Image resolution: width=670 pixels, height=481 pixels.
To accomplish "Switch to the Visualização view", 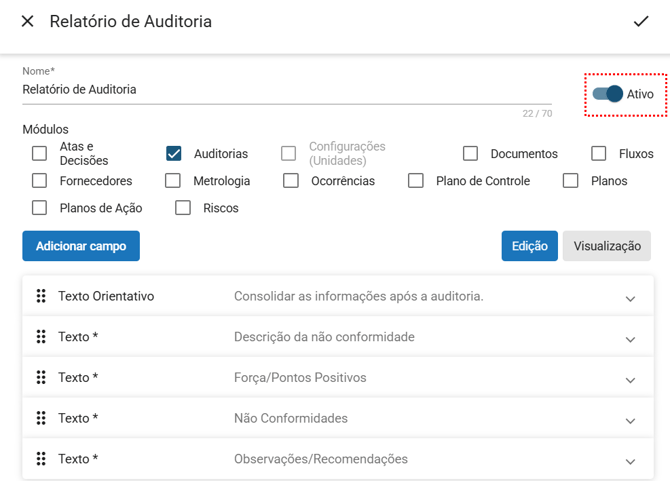I will click(606, 246).
